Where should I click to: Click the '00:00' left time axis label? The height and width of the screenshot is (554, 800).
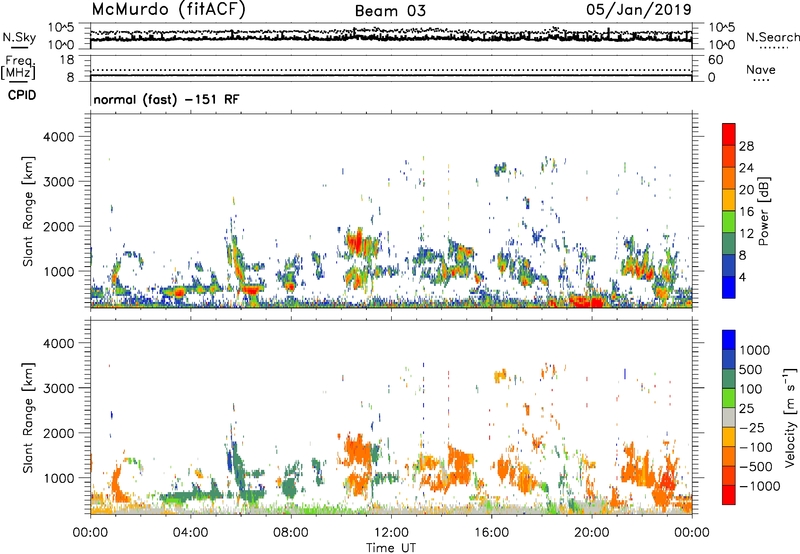90,533
